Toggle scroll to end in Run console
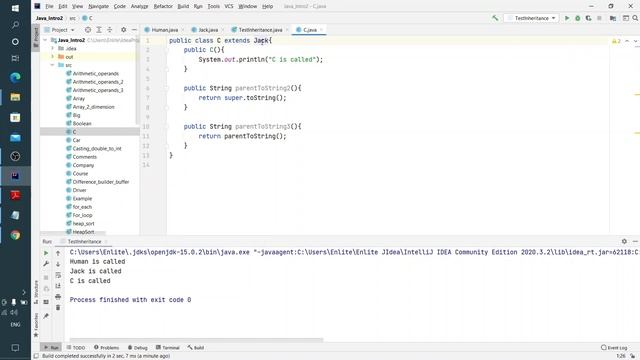This screenshot has height=360, width=640. pos(58,286)
